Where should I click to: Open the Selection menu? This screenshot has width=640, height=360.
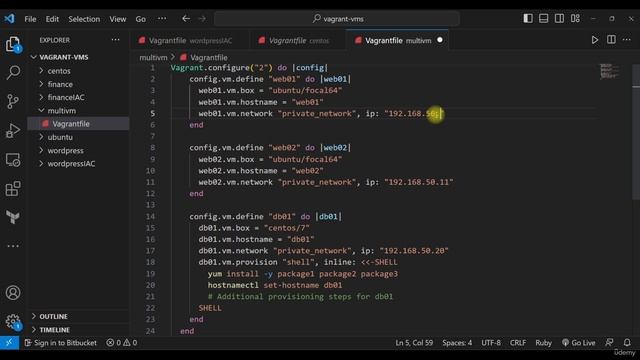(x=84, y=19)
